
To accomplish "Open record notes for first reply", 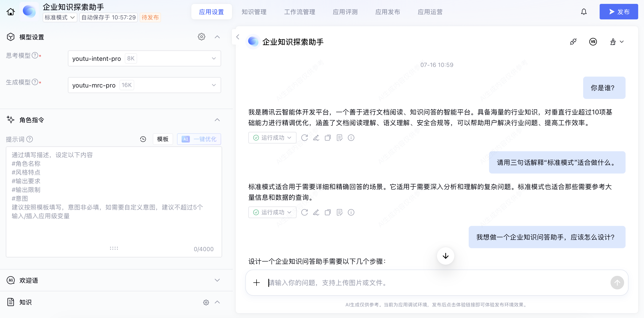I will tap(339, 138).
